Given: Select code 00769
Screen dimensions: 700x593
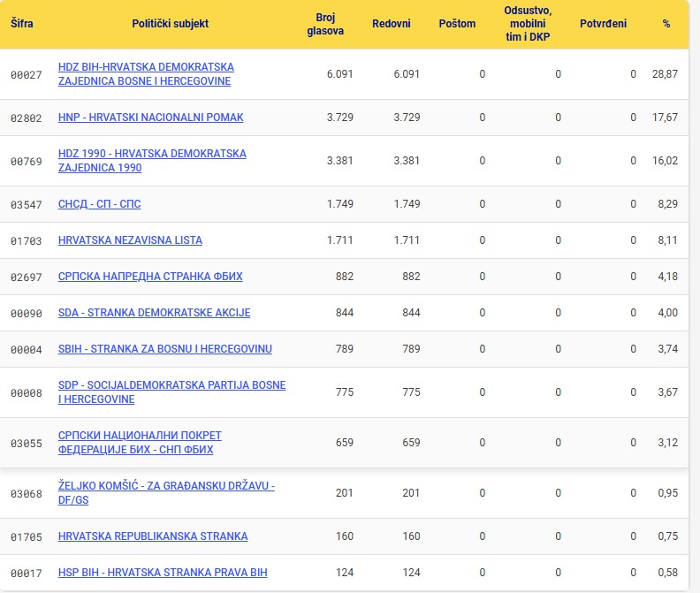Looking at the screenshot, I should pyautogui.click(x=27, y=161).
